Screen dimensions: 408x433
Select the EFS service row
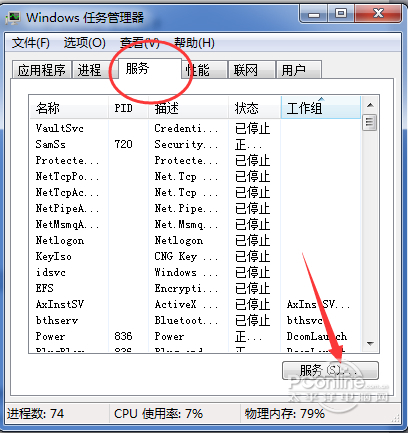[x=195, y=288]
